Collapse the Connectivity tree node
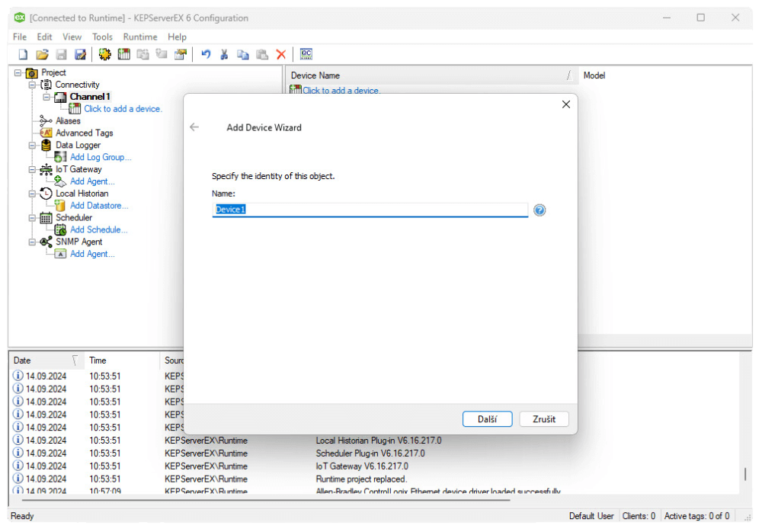 31,85
